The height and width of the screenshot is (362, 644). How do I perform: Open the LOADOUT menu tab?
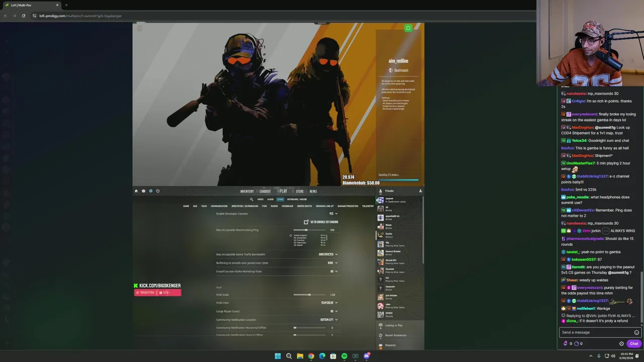click(265, 192)
